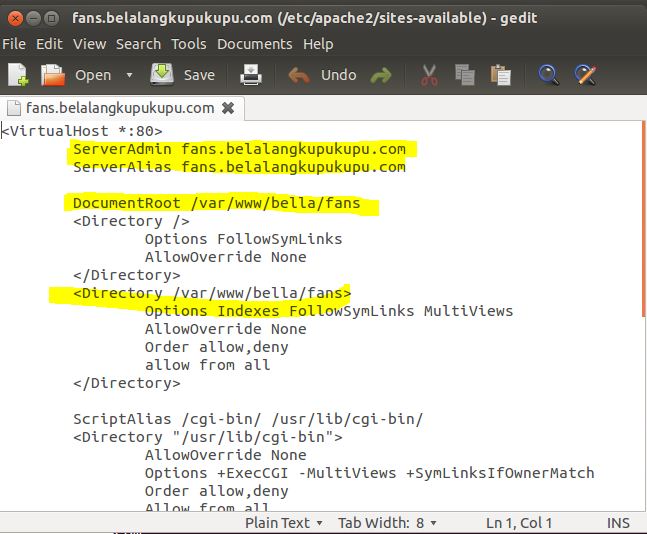Viewport: 647px width, 534px height.
Task: Open the Documents menu
Action: [255, 44]
